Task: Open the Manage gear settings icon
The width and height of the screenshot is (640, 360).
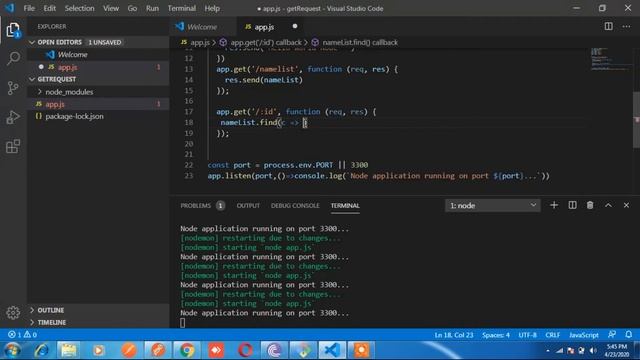Action: tap(13, 313)
